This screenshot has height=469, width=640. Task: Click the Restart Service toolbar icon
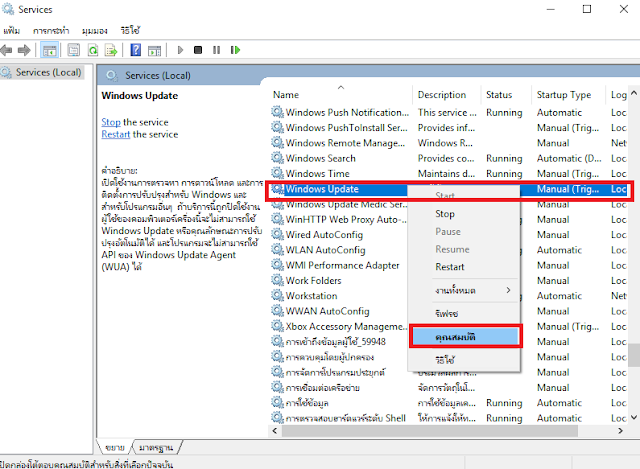tap(235, 50)
